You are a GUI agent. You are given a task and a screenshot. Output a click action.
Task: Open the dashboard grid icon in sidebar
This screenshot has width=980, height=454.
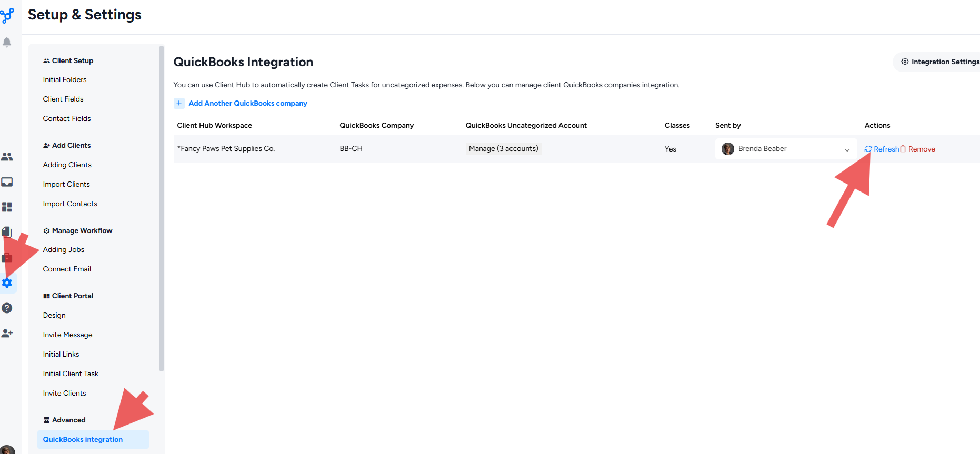point(7,207)
